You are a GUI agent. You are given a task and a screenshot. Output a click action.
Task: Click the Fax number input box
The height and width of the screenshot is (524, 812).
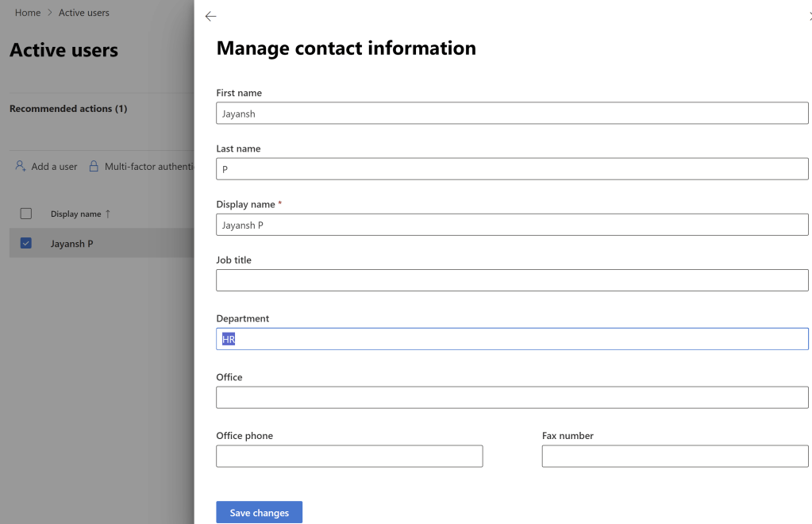[675, 457]
